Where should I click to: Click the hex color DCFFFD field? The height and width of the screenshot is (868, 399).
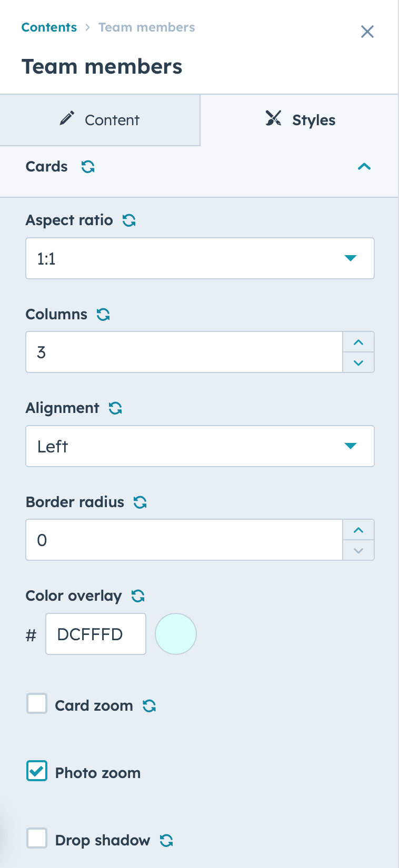[x=96, y=634]
